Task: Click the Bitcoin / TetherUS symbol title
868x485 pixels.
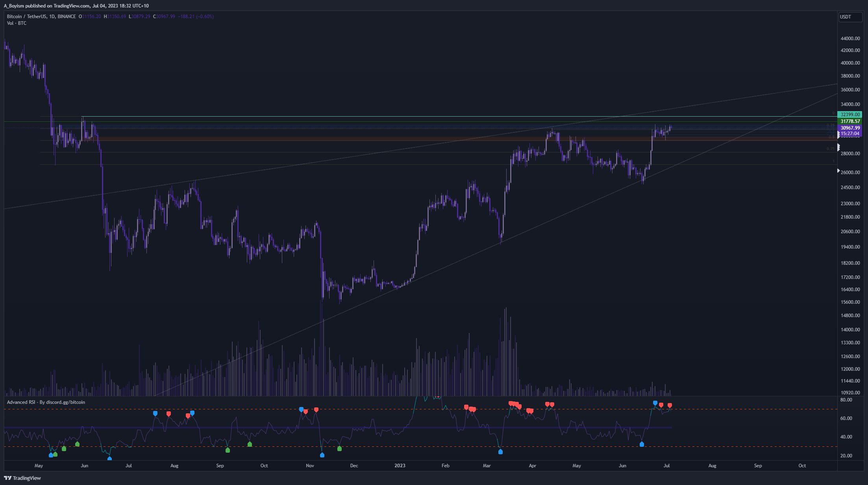Action: pyautogui.click(x=41, y=17)
